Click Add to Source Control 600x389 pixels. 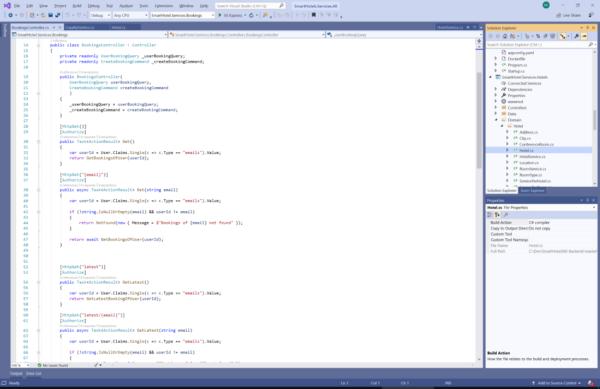(x=556, y=383)
